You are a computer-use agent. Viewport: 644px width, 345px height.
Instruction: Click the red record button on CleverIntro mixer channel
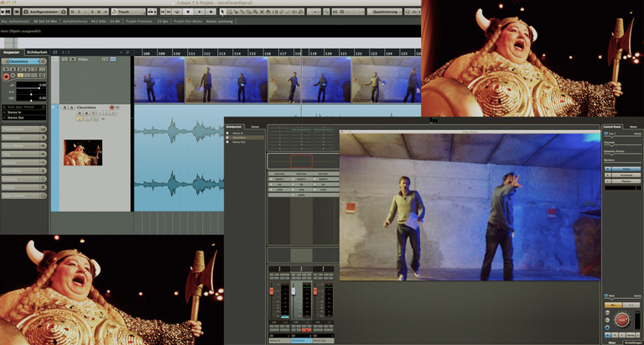pyautogui.click(x=307, y=330)
